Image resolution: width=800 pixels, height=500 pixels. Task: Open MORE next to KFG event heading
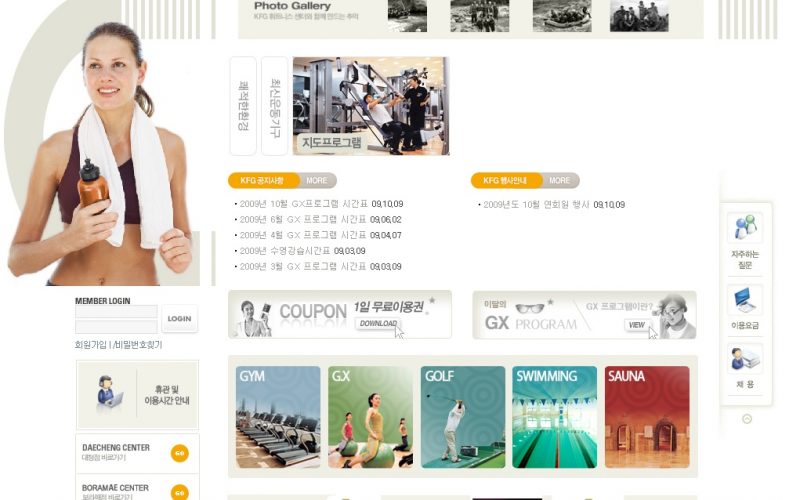559,181
